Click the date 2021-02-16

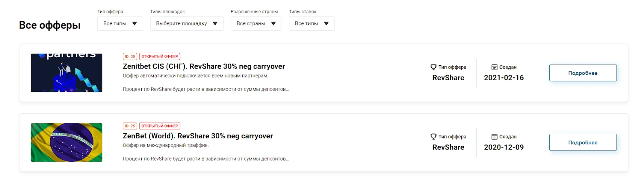point(504,78)
